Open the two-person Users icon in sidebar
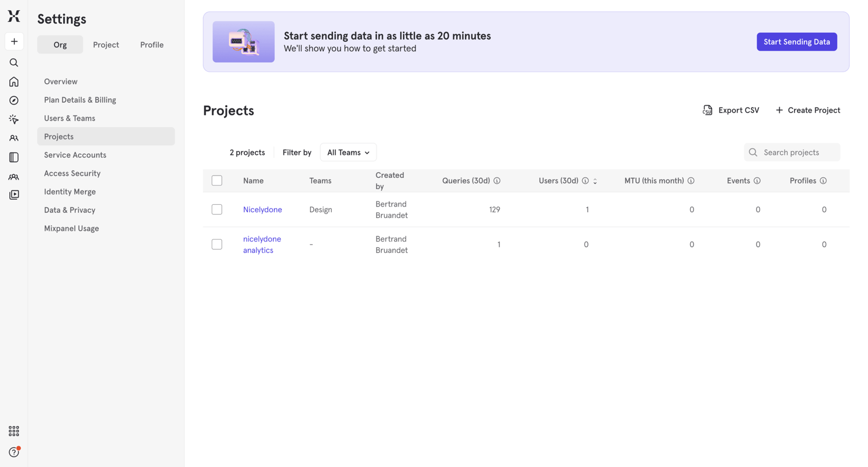Screen dimensions: 868x467 pos(14,138)
